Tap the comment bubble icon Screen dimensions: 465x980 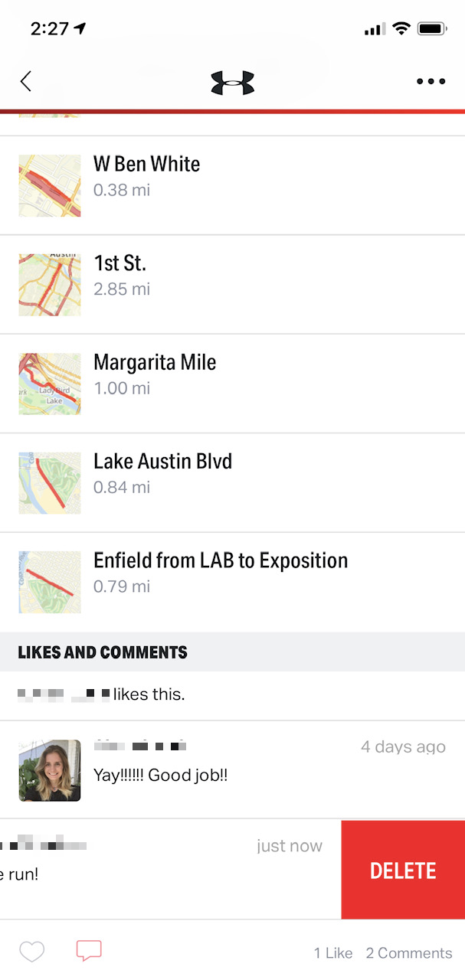pos(89,951)
